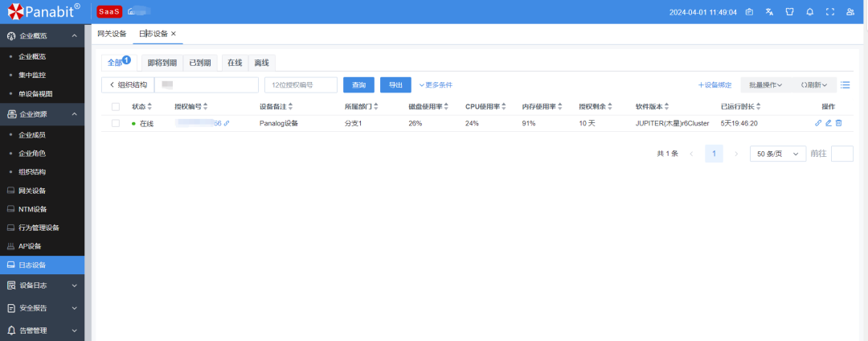Screen dimensions: 868x341
Task: Open 企业概览 sub-item in the sidebar
Action: 42,56
